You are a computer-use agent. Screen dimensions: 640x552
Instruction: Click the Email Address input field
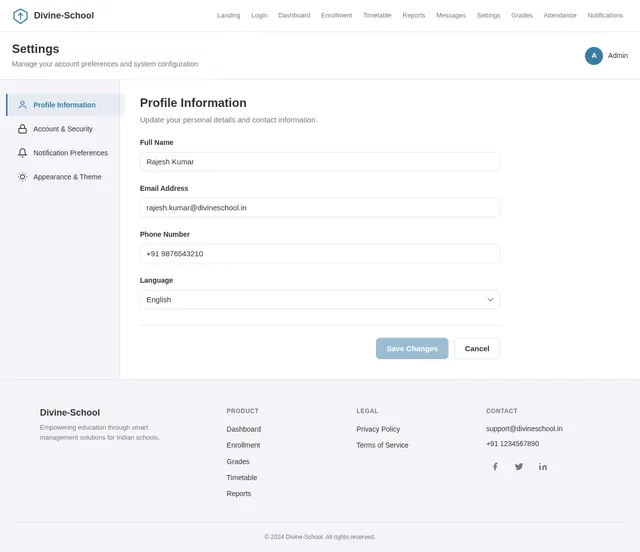(320, 208)
